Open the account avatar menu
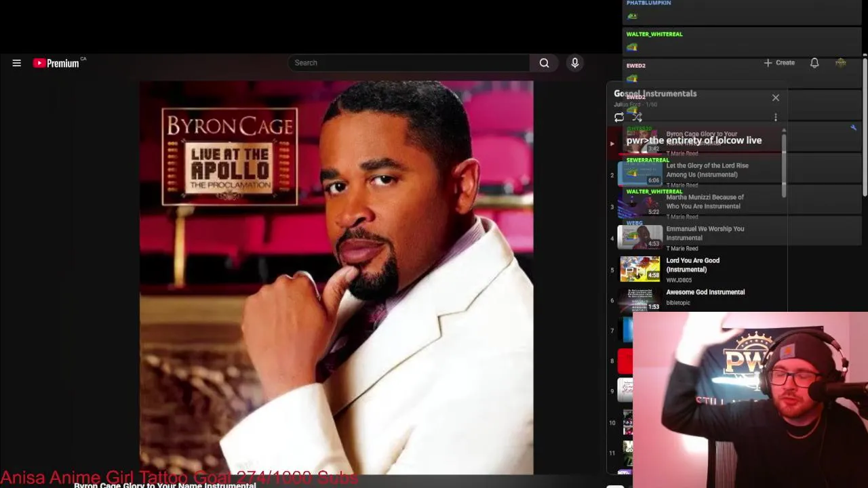Viewport: 868px width, 488px height. pos(841,62)
